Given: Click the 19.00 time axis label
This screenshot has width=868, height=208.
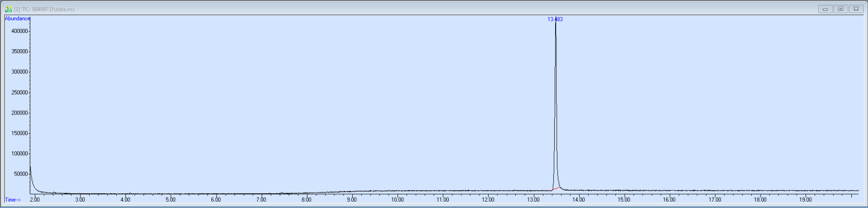Looking at the screenshot, I should (805, 200).
